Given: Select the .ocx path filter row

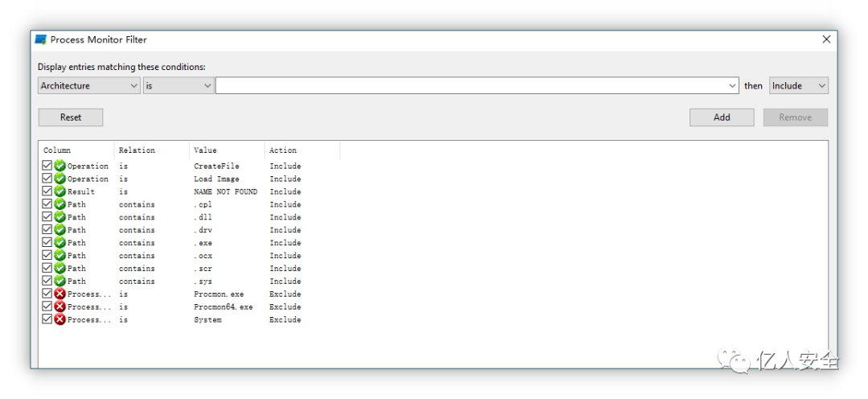Looking at the screenshot, I should pos(172,255).
